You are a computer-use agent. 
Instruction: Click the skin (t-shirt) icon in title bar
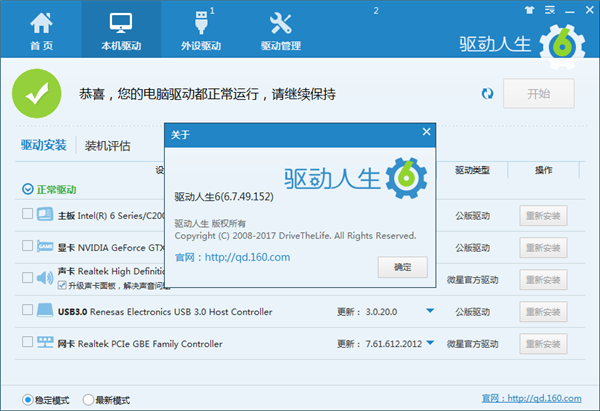click(x=529, y=9)
